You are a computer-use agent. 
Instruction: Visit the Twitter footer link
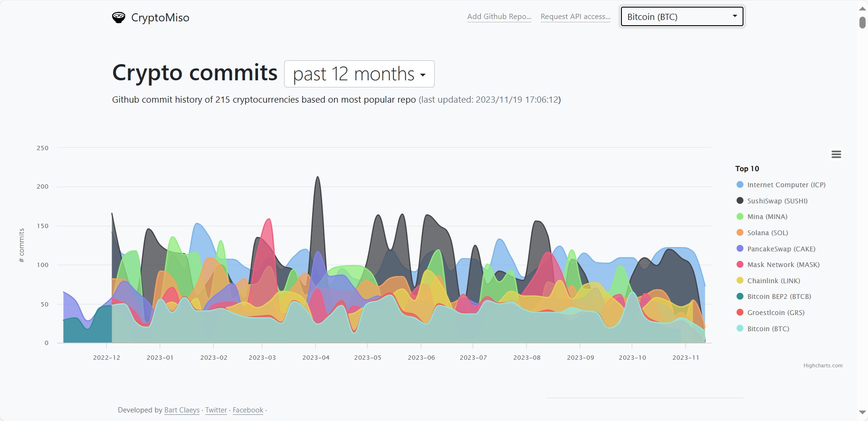[x=216, y=410]
